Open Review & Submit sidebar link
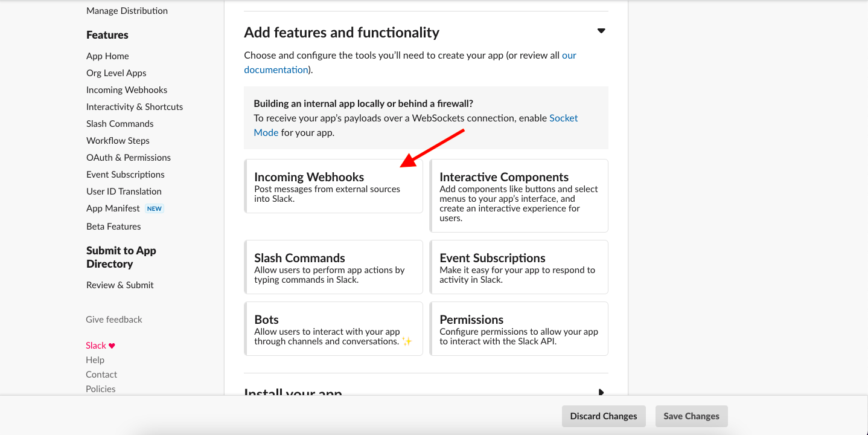 (x=120, y=285)
